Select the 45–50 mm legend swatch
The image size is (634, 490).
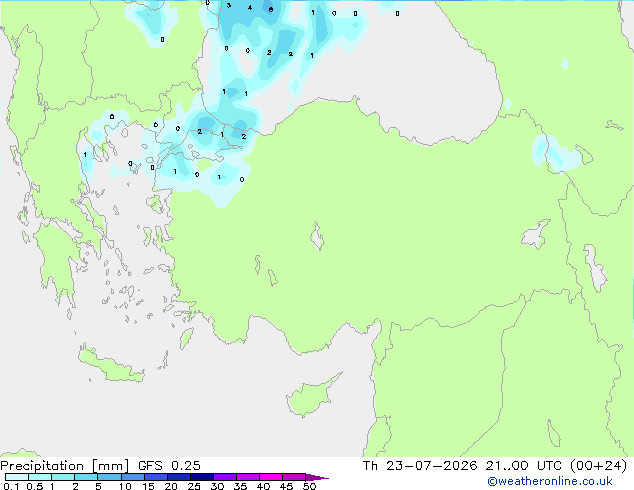pos(294,477)
